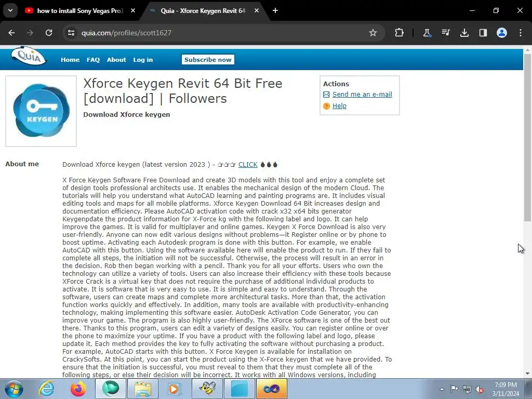532x399 pixels.
Task: Click the envelope e-mail icon
Action: pos(326,95)
